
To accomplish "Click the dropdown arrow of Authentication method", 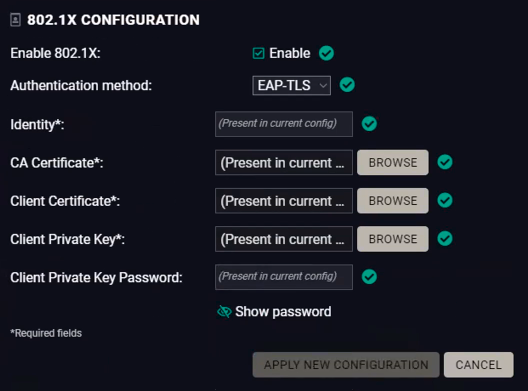I will (323, 86).
